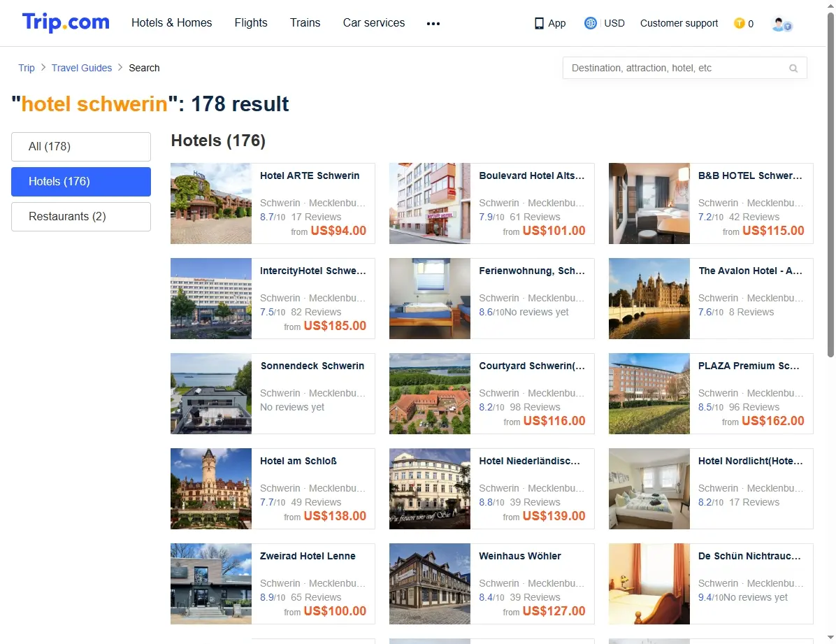Click Hotel am Schloß title
Viewport: 836px width, 644px height.
(298, 461)
